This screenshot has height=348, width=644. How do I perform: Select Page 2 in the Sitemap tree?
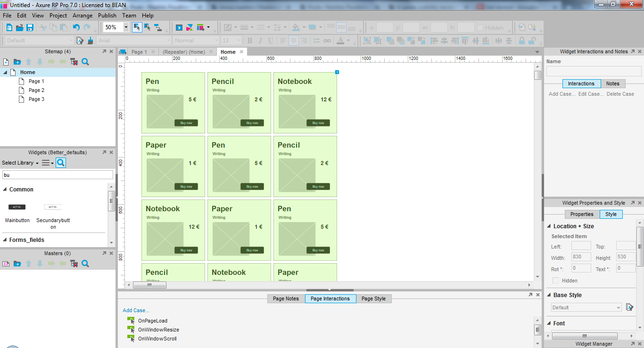(36, 90)
